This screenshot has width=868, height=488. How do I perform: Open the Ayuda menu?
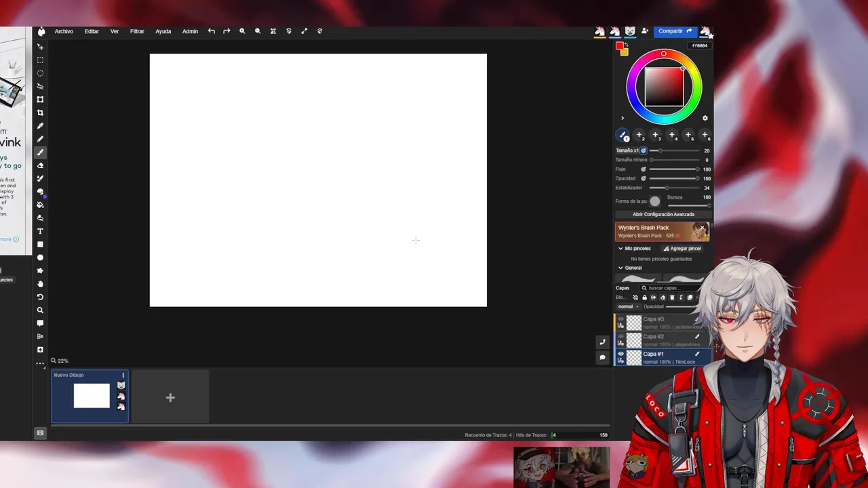coord(163,31)
